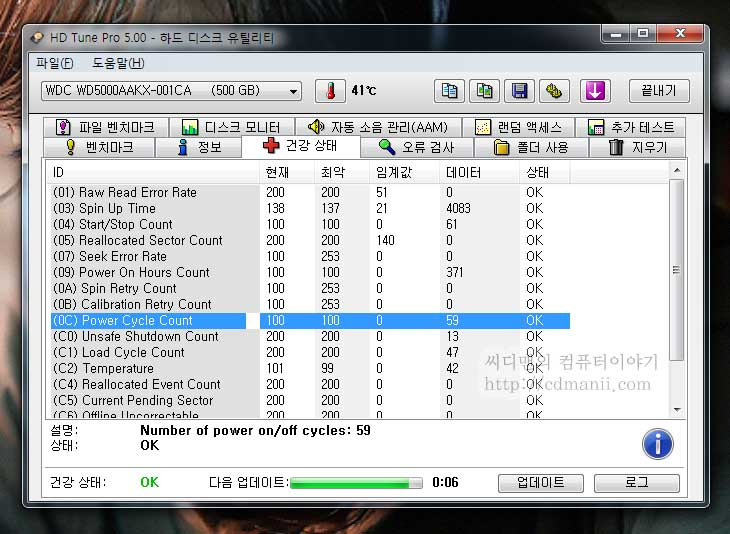Image resolution: width=730 pixels, height=534 pixels.
Task: Switch to the 랜덤 액세스 tab
Action: coord(518,127)
